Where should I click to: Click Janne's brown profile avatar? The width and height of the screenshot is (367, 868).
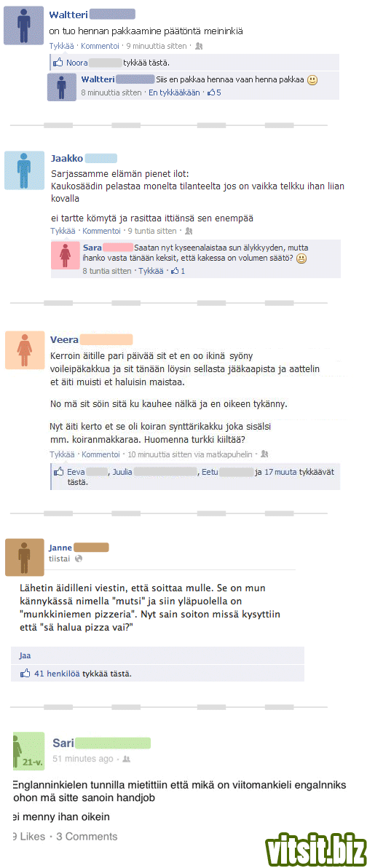24,557
